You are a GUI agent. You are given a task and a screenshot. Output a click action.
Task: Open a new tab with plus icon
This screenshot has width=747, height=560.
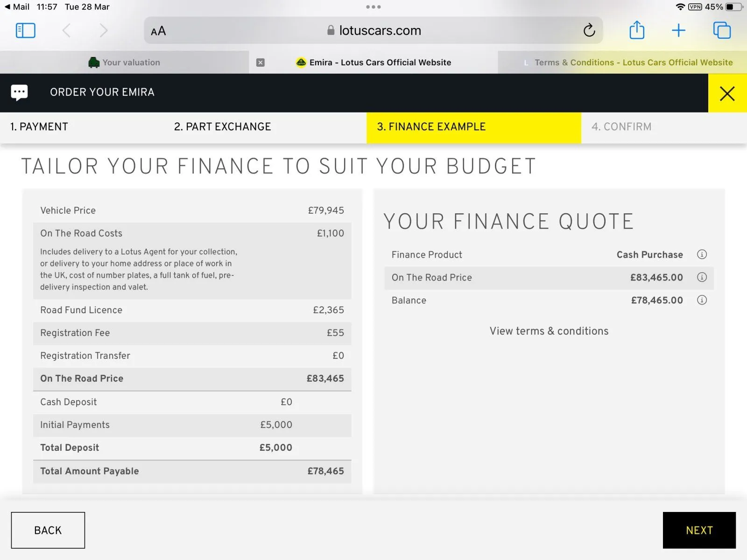678,31
